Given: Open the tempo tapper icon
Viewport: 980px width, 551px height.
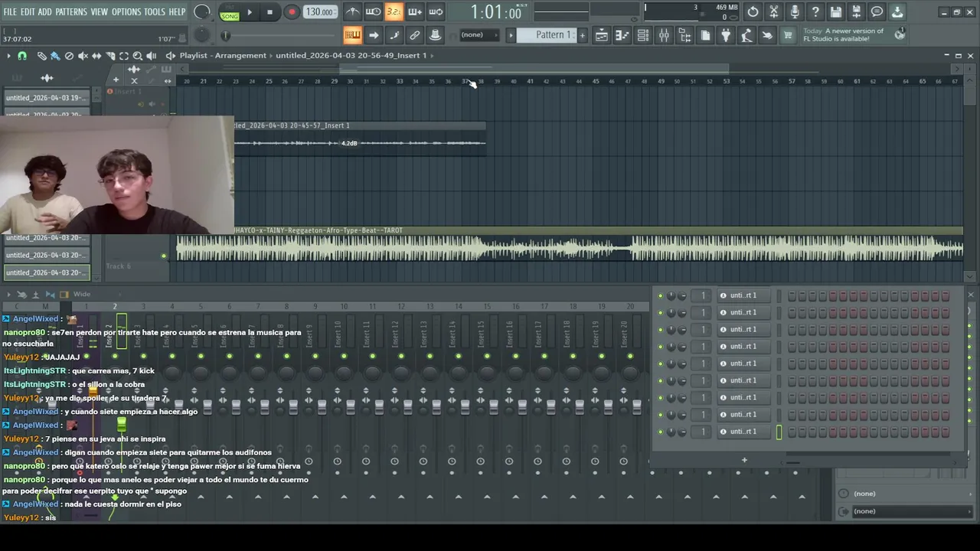Looking at the screenshot, I should point(746,35).
